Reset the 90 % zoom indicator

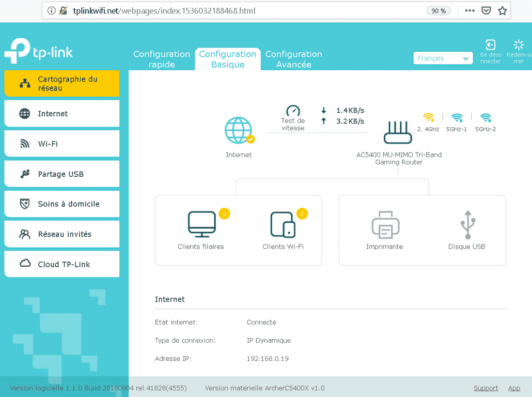439,11
